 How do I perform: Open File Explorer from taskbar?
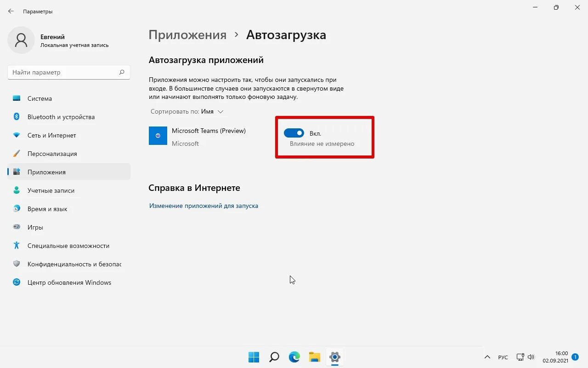click(x=315, y=357)
